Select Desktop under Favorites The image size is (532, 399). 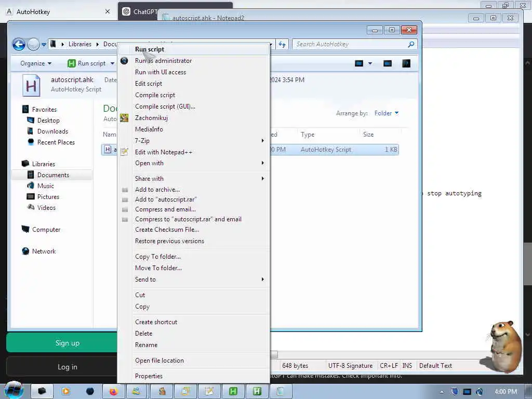[48, 121]
